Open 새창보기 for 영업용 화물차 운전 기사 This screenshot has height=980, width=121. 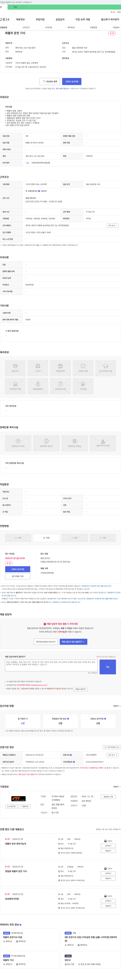[x=108, y=878]
